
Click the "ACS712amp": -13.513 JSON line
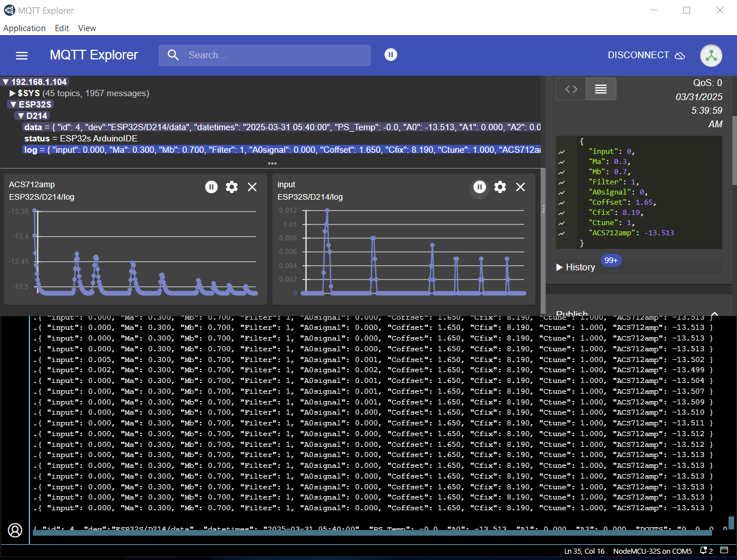point(631,233)
